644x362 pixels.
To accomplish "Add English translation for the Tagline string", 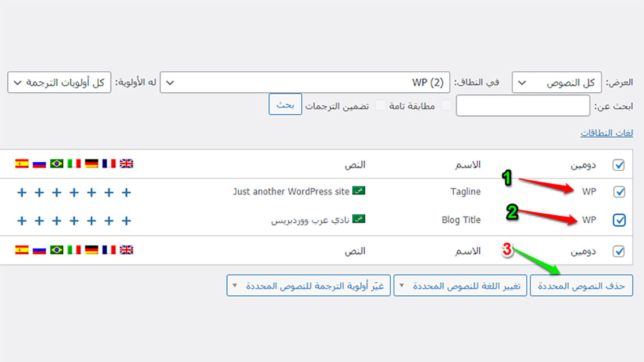I will (126, 192).
